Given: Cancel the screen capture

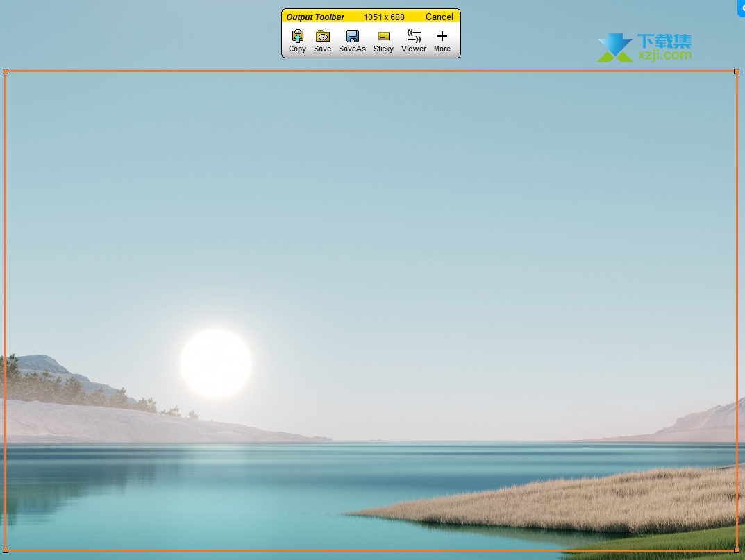Looking at the screenshot, I should [x=439, y=17].
